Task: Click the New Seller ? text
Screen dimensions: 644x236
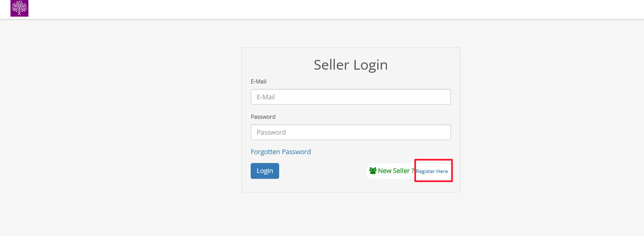Action: pyautogui.click(x=396, y=171)
